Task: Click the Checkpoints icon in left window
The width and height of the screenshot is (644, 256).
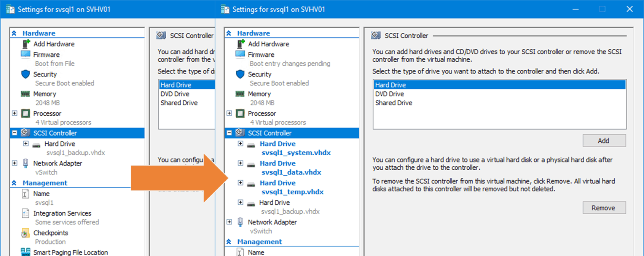Action: (26, 233)
